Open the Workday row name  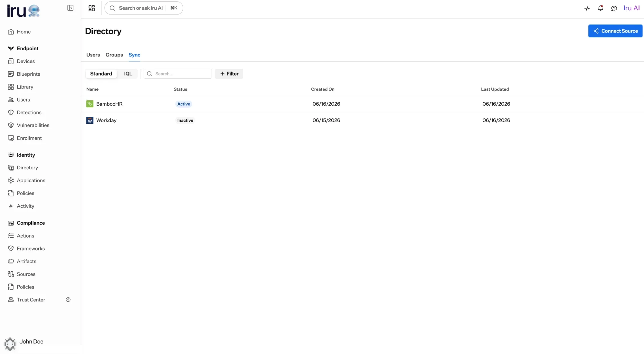(106, 120)
